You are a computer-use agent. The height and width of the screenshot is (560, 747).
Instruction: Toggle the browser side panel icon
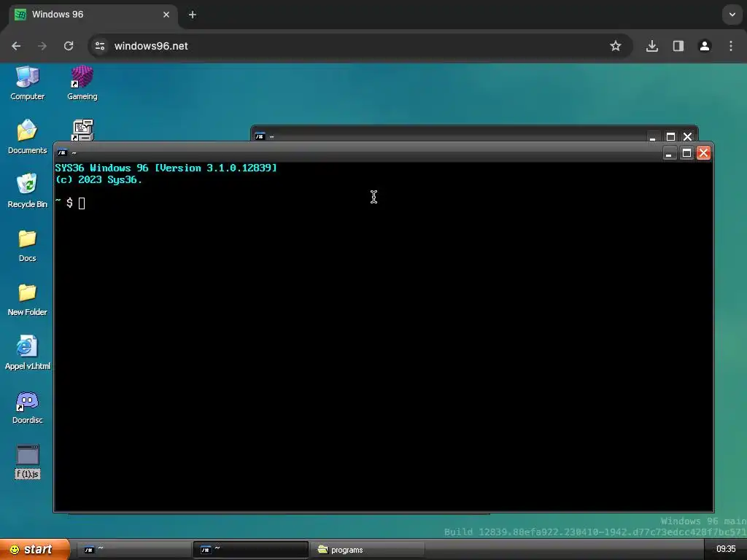click(x=678, y=46)
